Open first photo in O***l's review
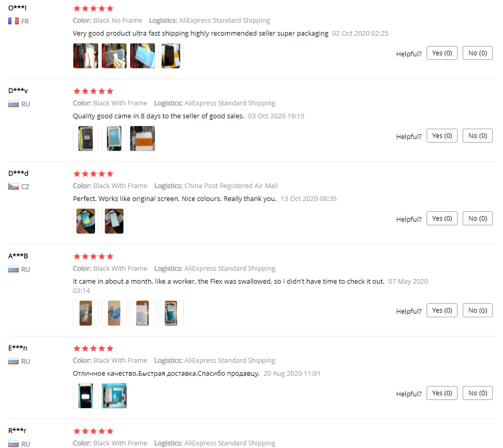 tap(85, 56)
